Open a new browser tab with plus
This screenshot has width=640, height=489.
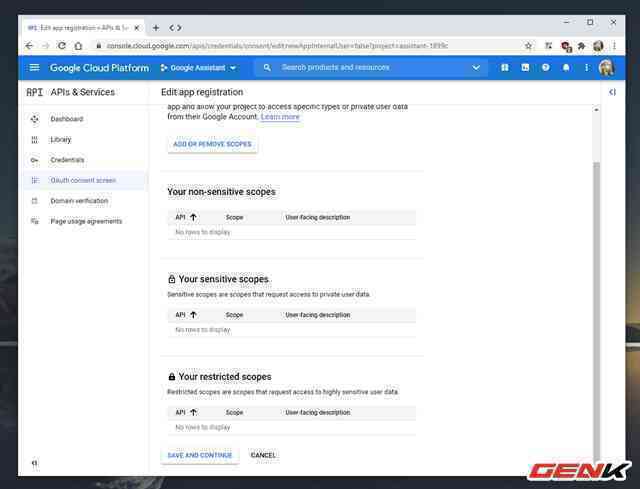pos(156,28)
